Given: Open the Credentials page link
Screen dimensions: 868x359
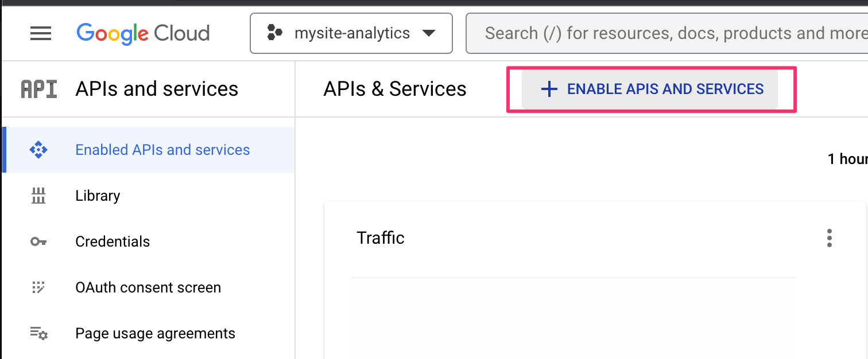Looking at the screenshot, I should pyautogui.click(x=113, y=242).
